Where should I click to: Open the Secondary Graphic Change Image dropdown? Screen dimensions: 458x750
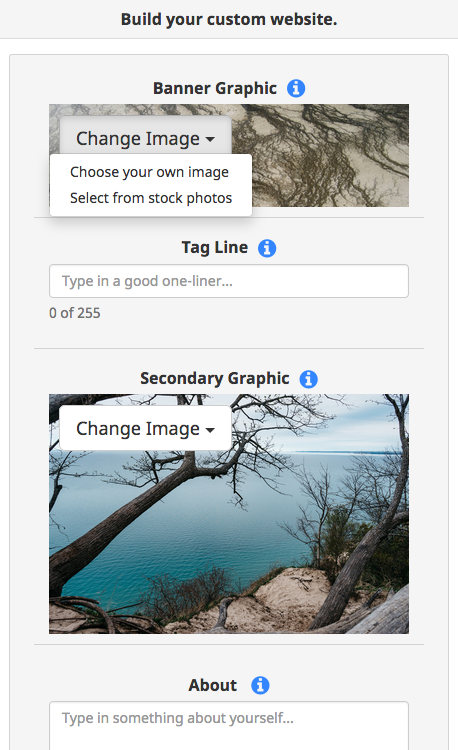click(x=145, y=428)
